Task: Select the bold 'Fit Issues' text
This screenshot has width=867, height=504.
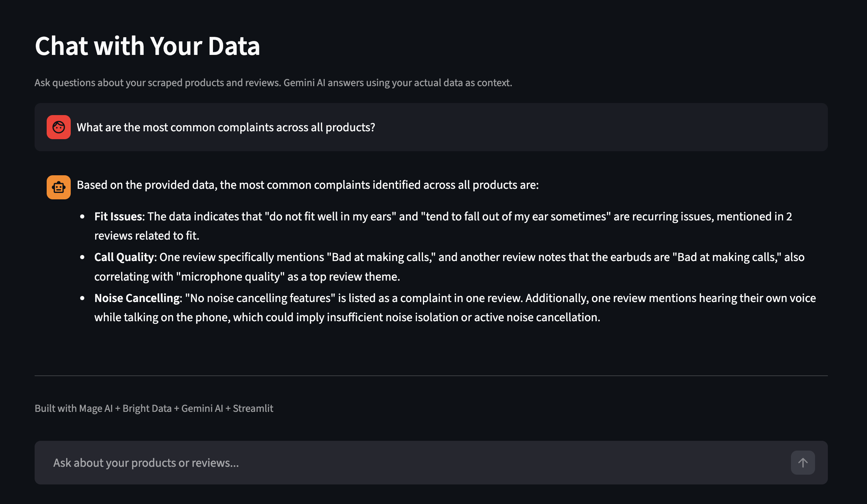Action: pos(118,216)
